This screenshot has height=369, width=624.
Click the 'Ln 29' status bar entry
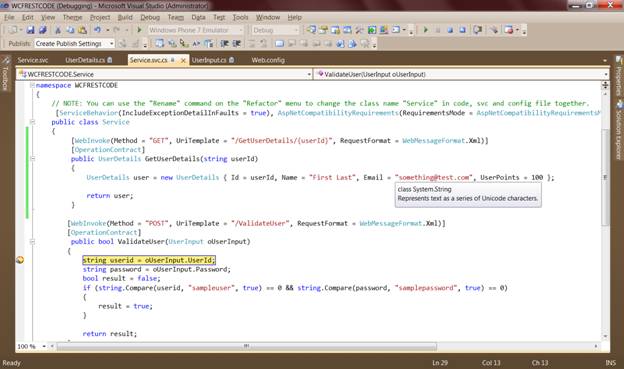(440, 363)
